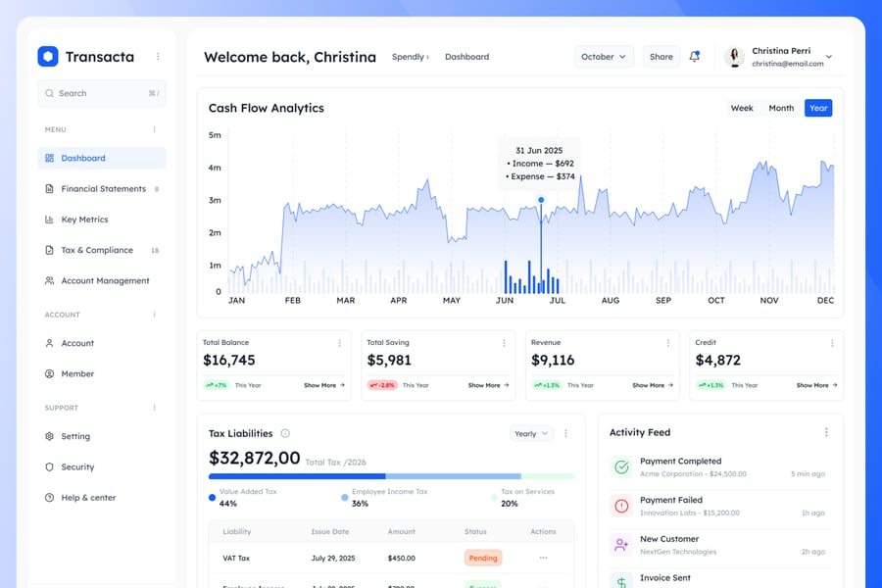882x588 pixels.
Task: Click the Payment Completed checkmark icon
Action: click(621, 466)
